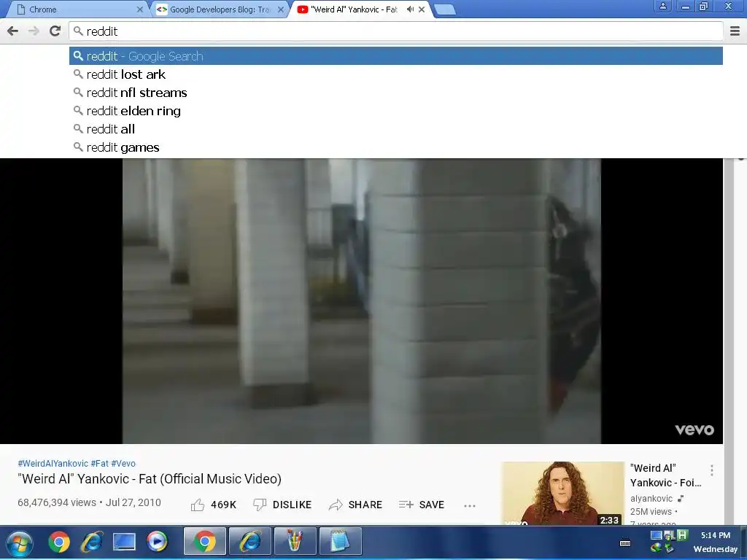The width and height of the screenshot is (747, 560).
Task: Click the page vertical scrollbar
Action: point(729,341)
